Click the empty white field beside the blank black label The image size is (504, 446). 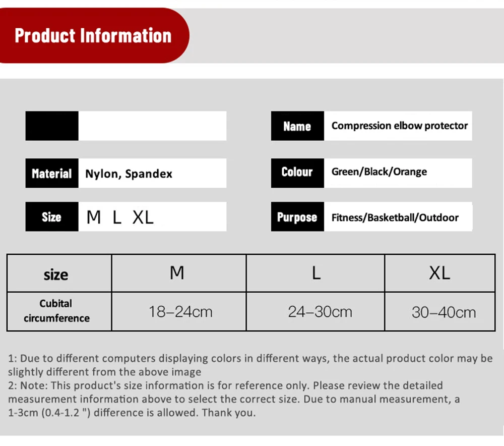pos(152,126)
